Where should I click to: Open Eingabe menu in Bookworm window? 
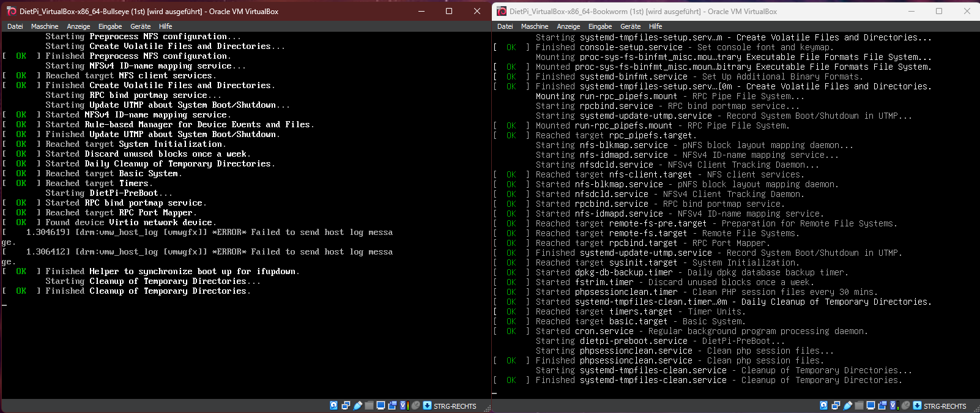600,26
